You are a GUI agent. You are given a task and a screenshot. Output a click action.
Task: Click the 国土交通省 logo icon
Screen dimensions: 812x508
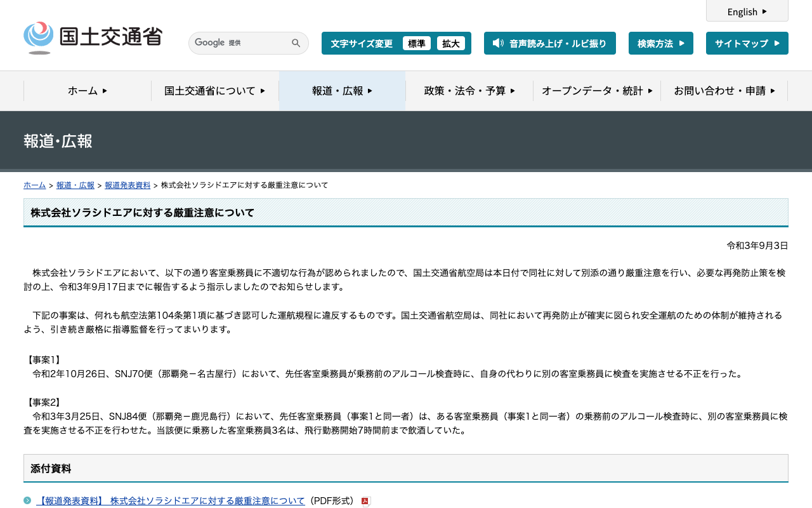coord(39,37)
